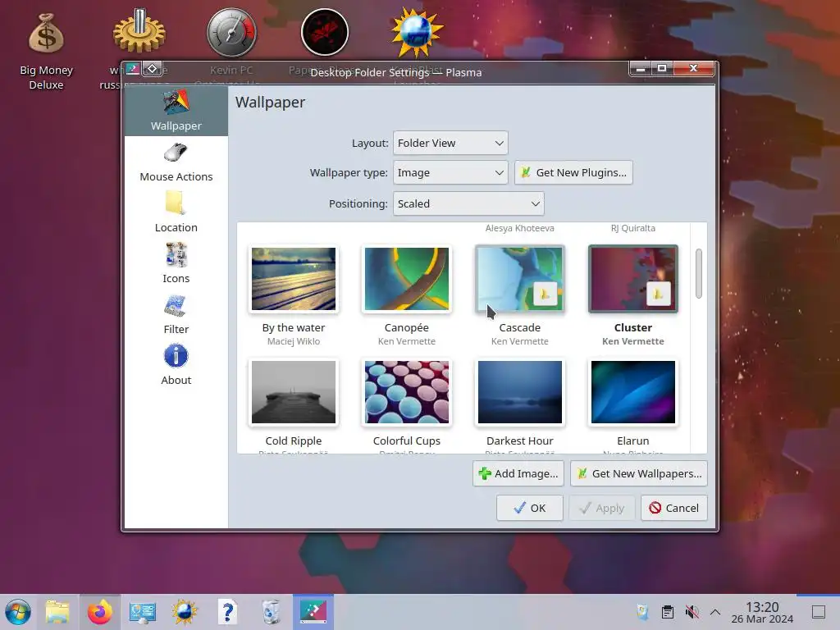Screen dimensions: 840x630
Task: Launch Firefox from the taskbar
Action: point(100,612)
